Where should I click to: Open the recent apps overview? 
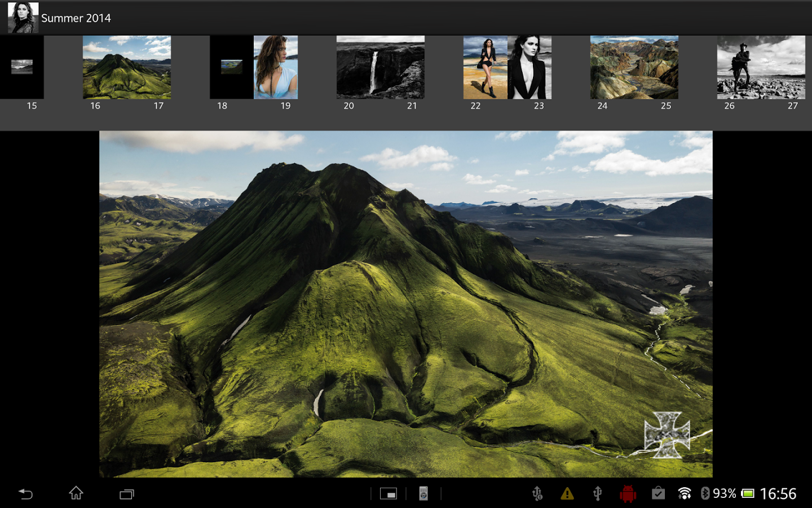coord(127,494)
